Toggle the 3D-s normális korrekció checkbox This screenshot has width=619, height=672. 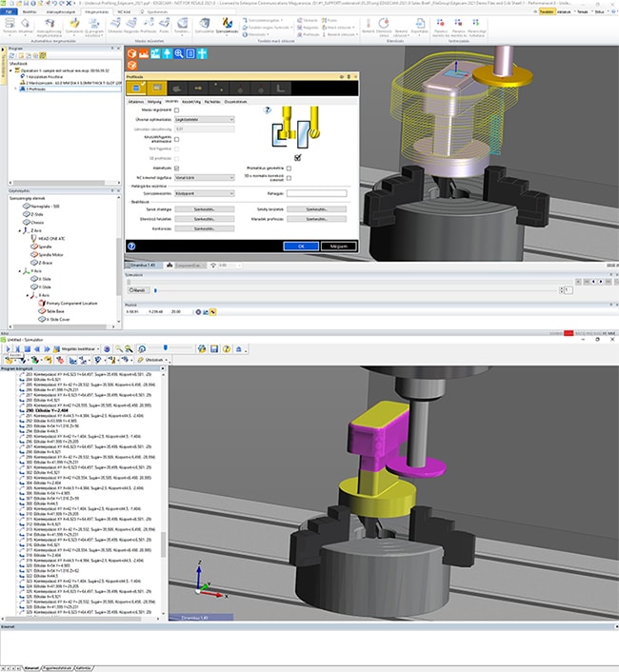click(289, 178)
